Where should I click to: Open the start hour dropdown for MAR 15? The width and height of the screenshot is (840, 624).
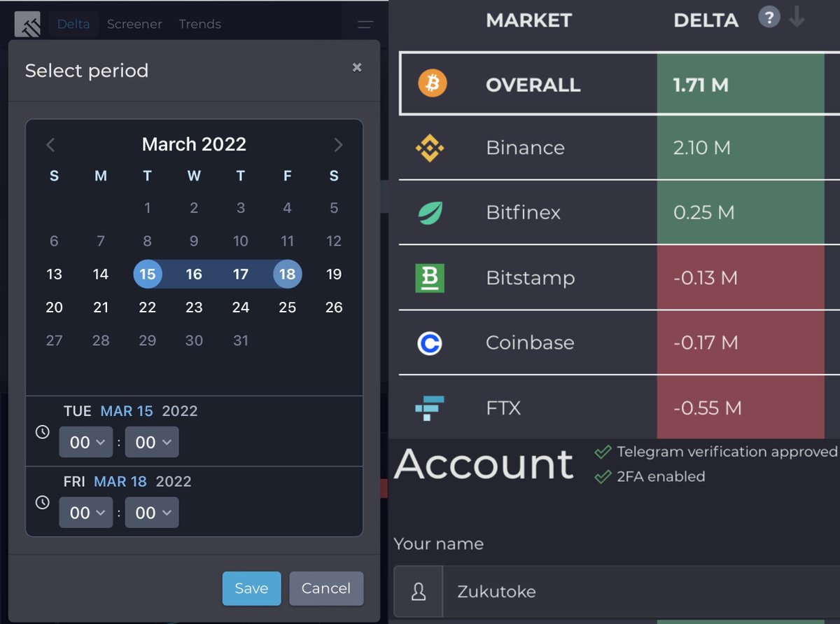[86, 442]
